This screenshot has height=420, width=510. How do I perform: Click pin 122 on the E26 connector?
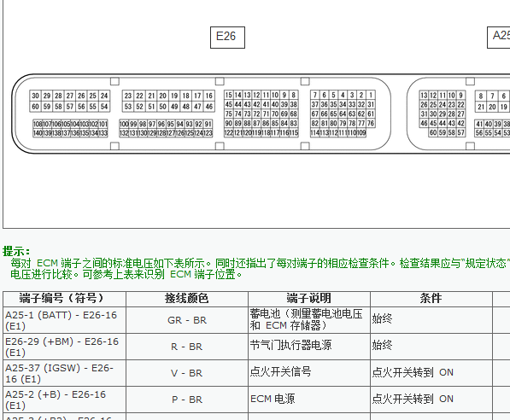[229, 132]
